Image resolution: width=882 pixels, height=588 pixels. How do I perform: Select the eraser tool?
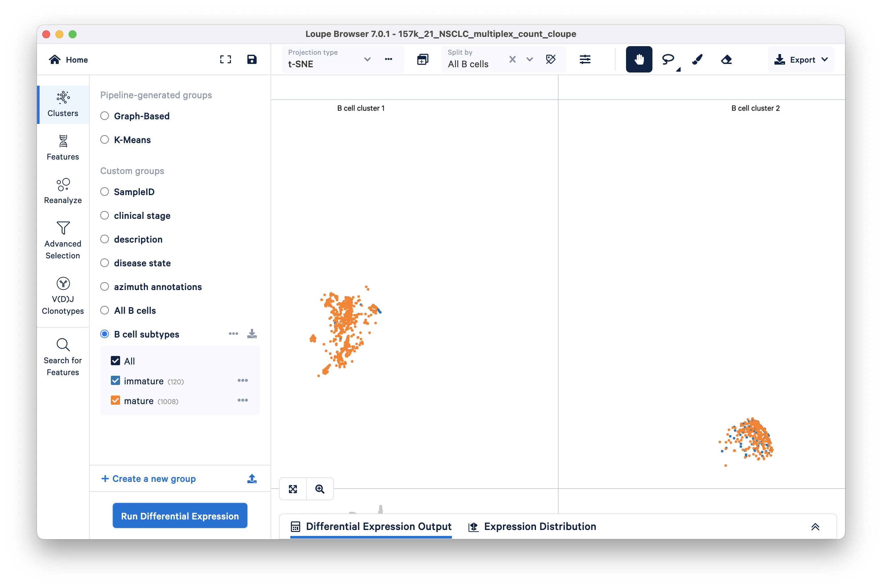coord(726,59)
